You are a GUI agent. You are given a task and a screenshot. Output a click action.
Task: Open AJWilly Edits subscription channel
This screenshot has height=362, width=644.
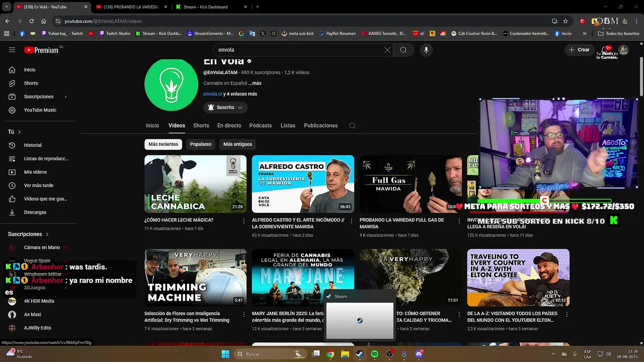coord(38,328)
